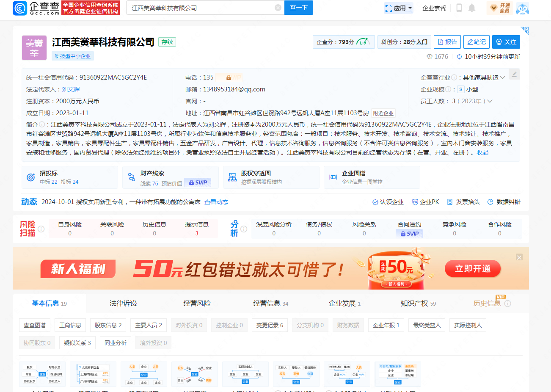Select the 同业分析 sub-tab
The width and height of the screenshot is (551, 392).
point(116,343)
